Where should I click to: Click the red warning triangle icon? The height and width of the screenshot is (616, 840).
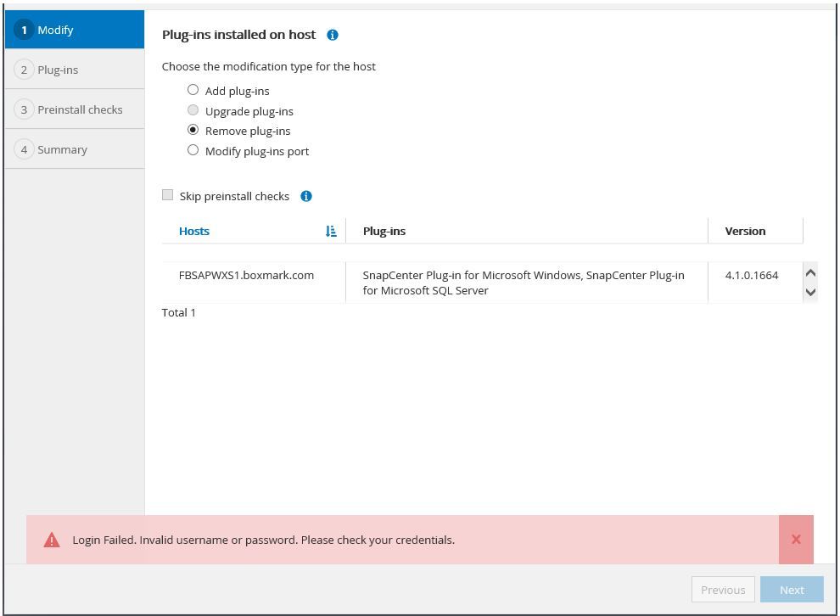pos(52,540)
